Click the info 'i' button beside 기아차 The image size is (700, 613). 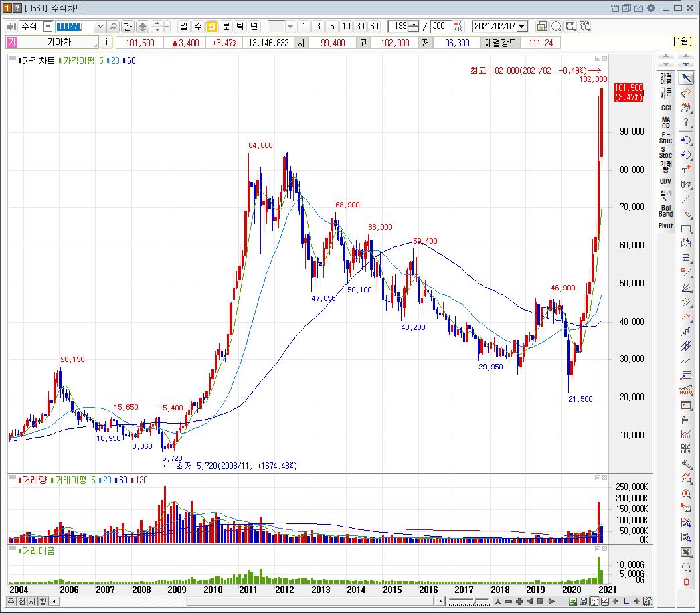(x=106, y=42)
